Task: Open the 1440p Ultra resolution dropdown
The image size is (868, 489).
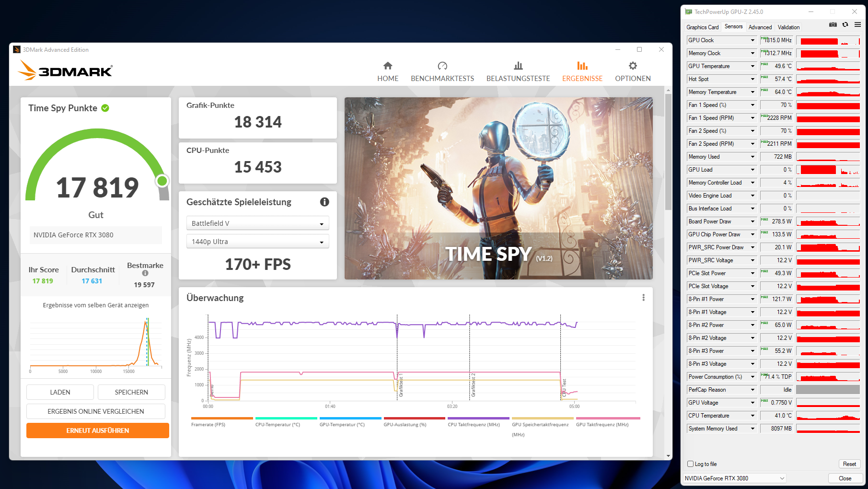Action: tap(257, 242)
